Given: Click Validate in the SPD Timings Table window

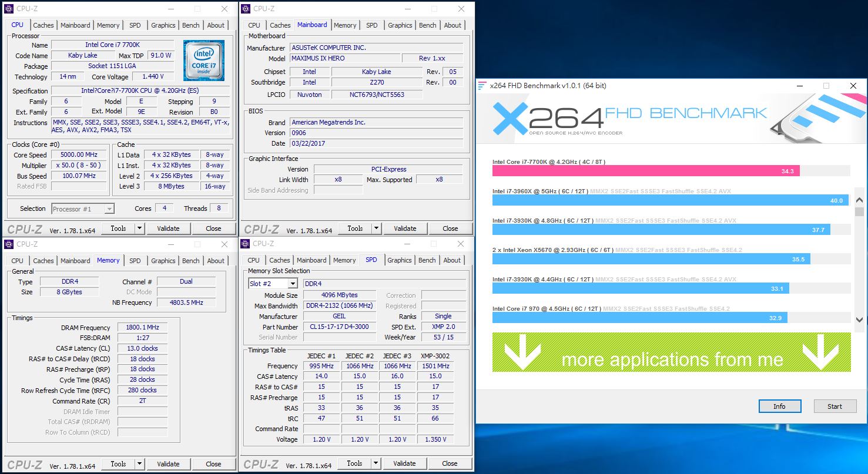Looking at the screenshot, I should click(x=404, y=463).
